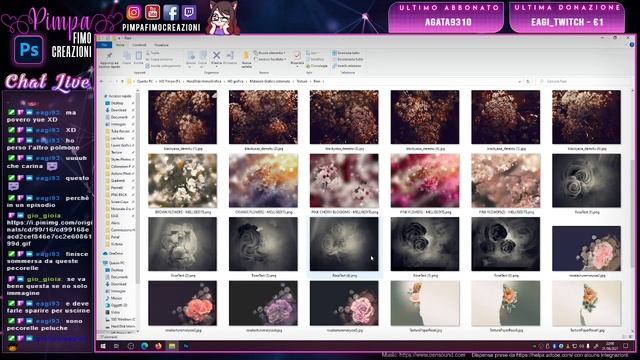The image size is (640, 360).
Task: Select Questo PC in the navigation pane
Action: coord(114,263)
